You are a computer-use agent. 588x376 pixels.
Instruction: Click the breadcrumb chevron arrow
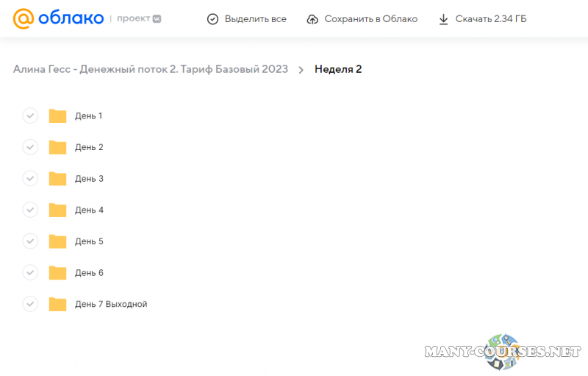point(301,70)
